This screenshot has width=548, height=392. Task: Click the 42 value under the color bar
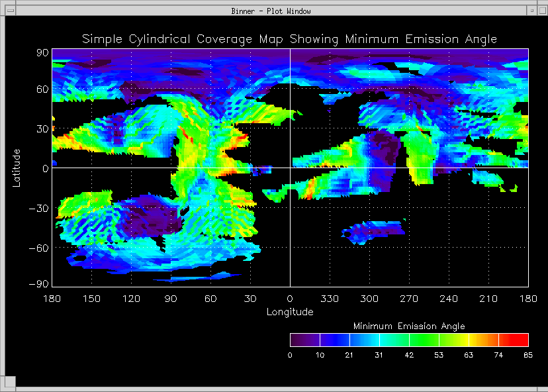coord(409,356)
